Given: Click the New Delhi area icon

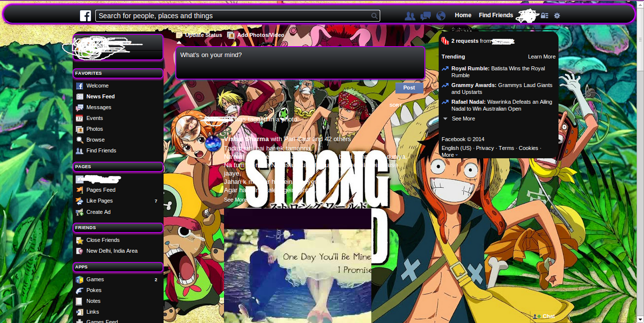Looking at the screenshot, I should [x=80, y=251].
